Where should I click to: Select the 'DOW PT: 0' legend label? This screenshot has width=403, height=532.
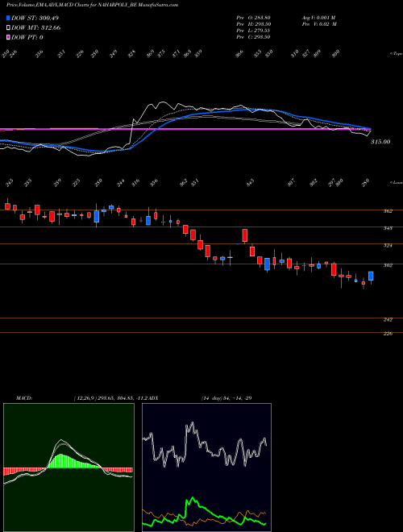pos(27,37)
